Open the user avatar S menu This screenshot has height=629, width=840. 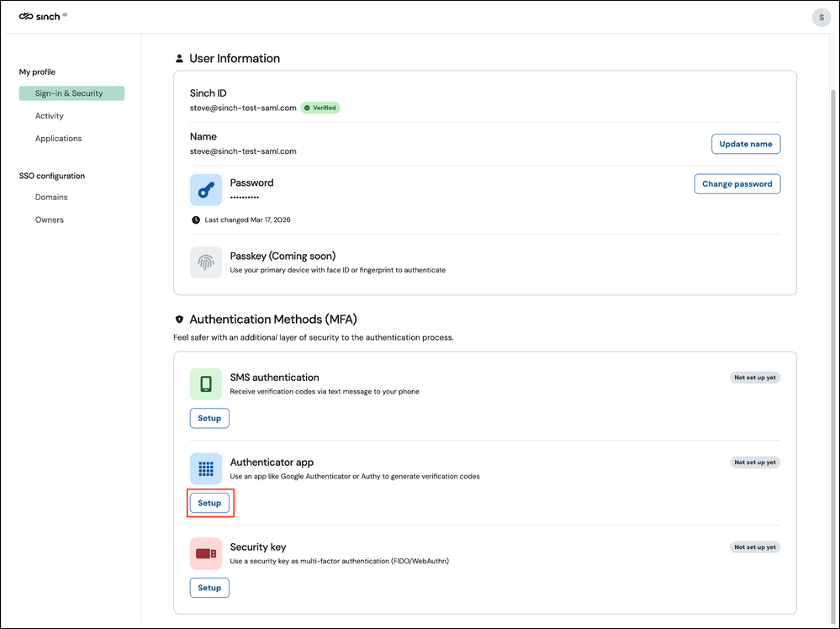(821, 18)
